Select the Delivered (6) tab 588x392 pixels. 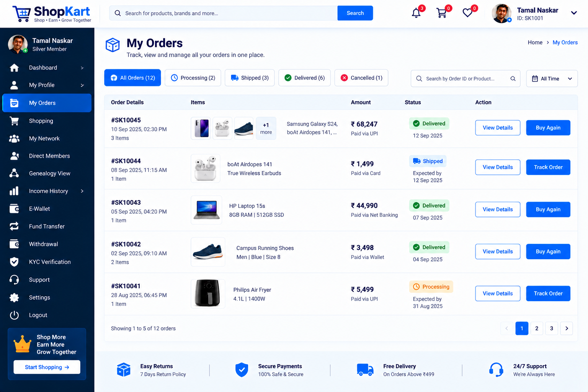(x=304, y=78)
